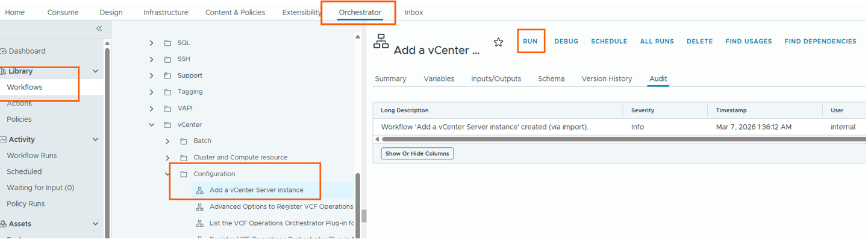Click the Configuration folder icon
The width and height of the screenshot is (868, 242).
coord(184,174)
